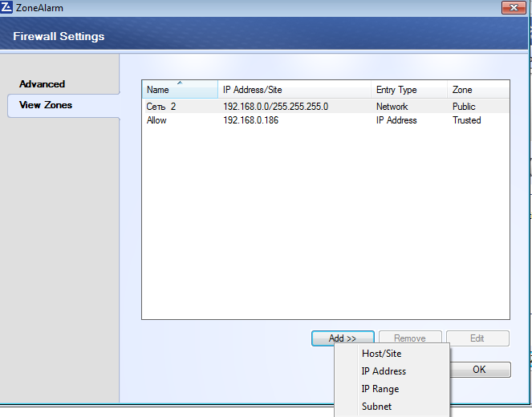Select the Сеть 2 network row
532x417 pixels.
326,107
